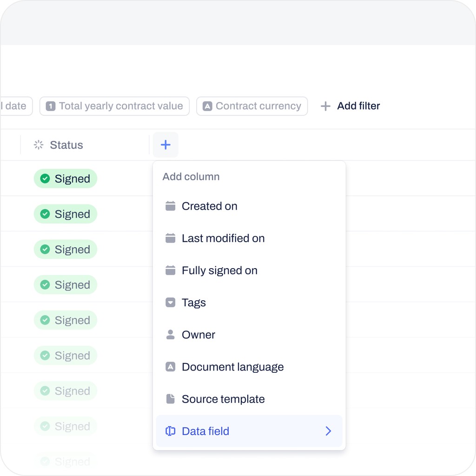
Task: Expand the Data field submenu chevron
Action: [x=328, y=431]
